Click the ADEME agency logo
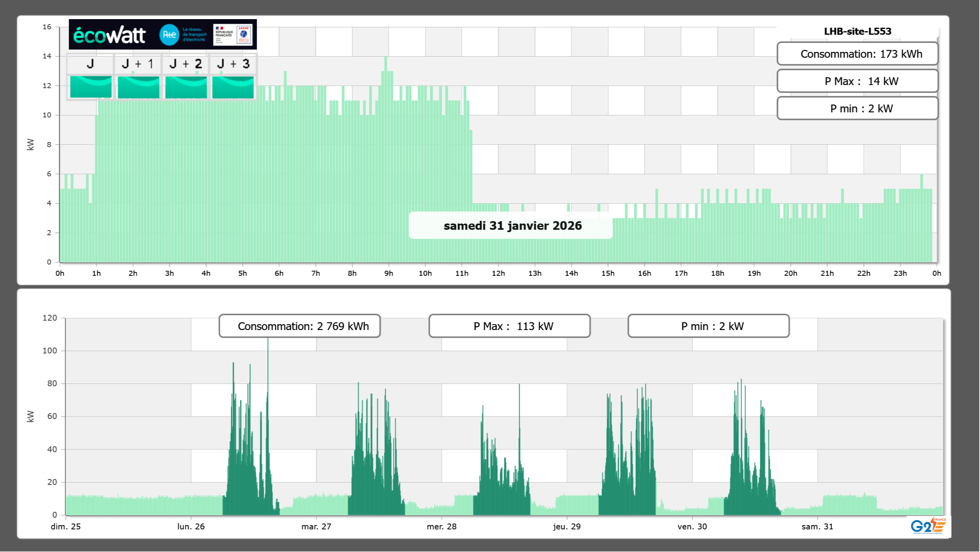This screenshot has width=980, height=552. pos(244,35)
